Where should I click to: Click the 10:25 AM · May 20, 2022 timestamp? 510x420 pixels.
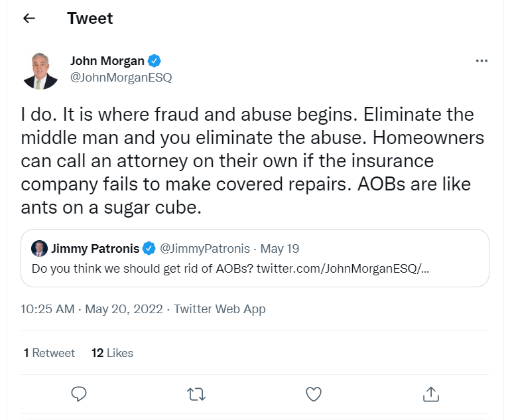point(92,309)
